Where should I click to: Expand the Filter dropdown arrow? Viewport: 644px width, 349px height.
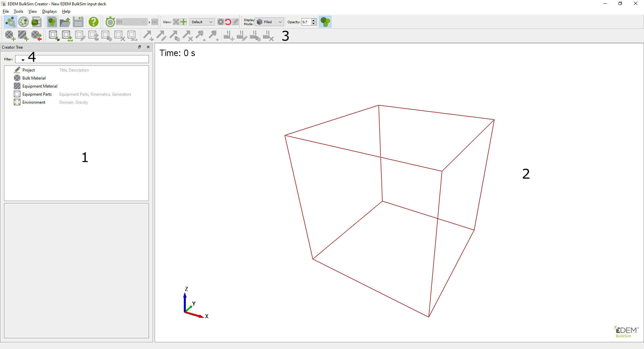point(23,60)
